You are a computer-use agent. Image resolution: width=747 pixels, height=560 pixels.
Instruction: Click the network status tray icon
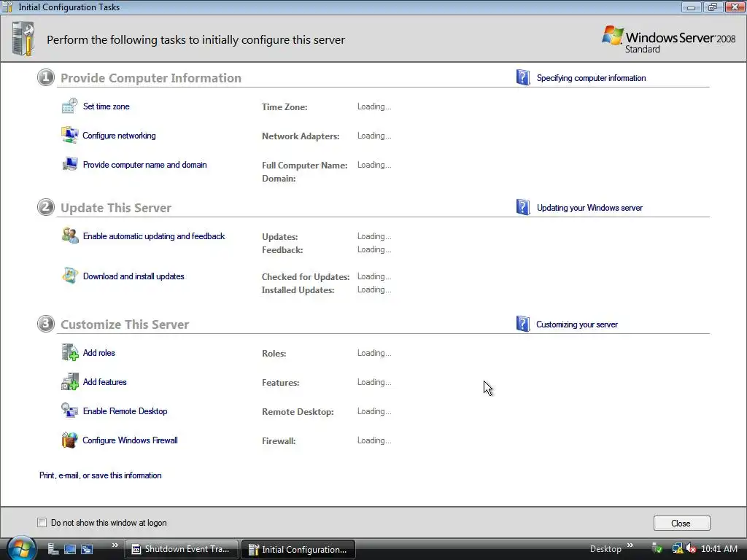point(677,548)
